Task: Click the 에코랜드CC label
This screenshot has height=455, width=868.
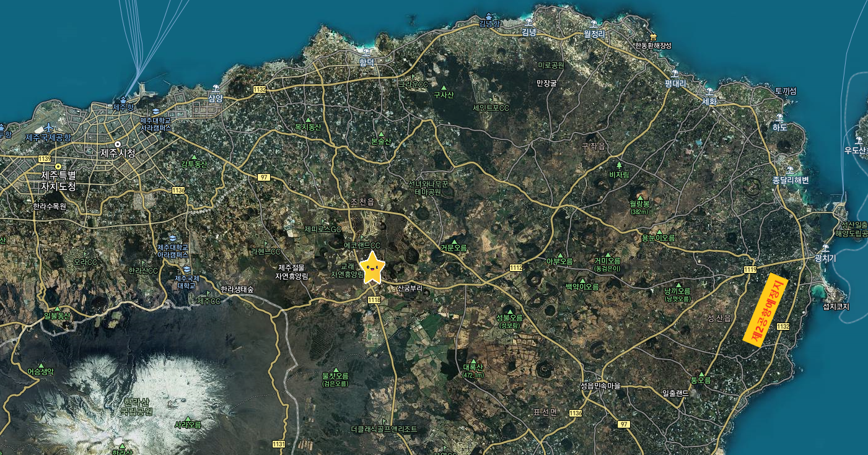Action: pyautogui.click(x=362, y=246)
